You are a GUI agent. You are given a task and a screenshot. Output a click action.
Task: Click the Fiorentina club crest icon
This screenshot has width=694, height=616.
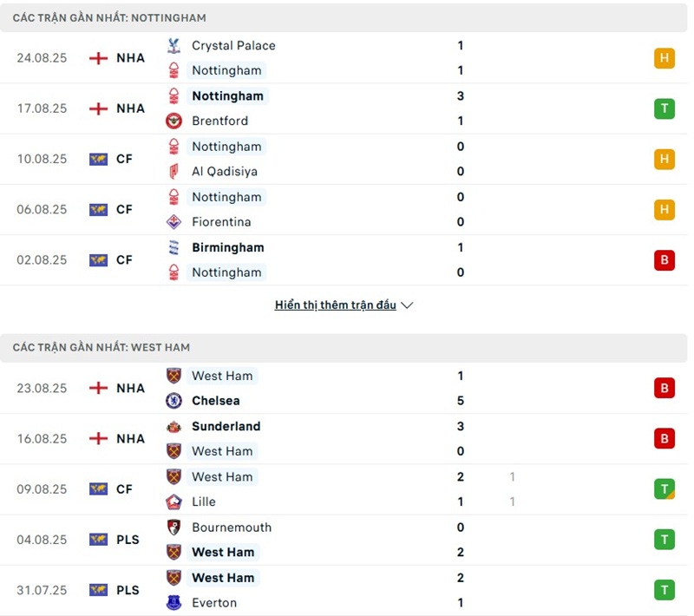point(173,221)
